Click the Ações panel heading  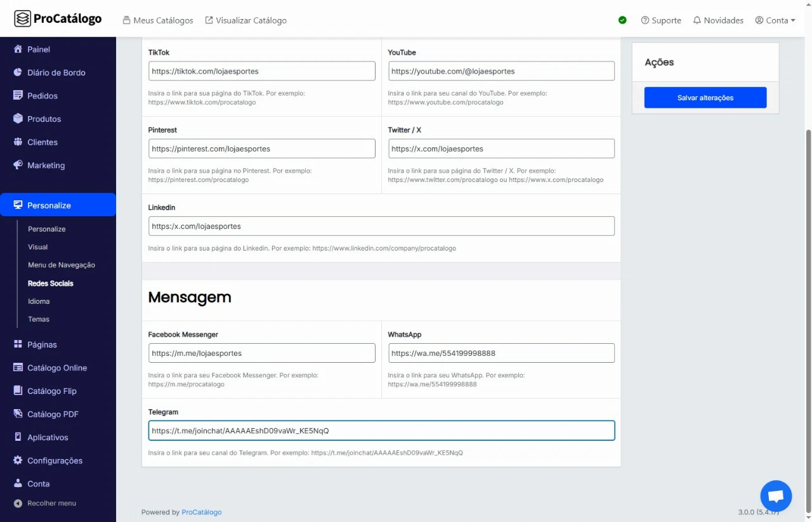(659, 62)
